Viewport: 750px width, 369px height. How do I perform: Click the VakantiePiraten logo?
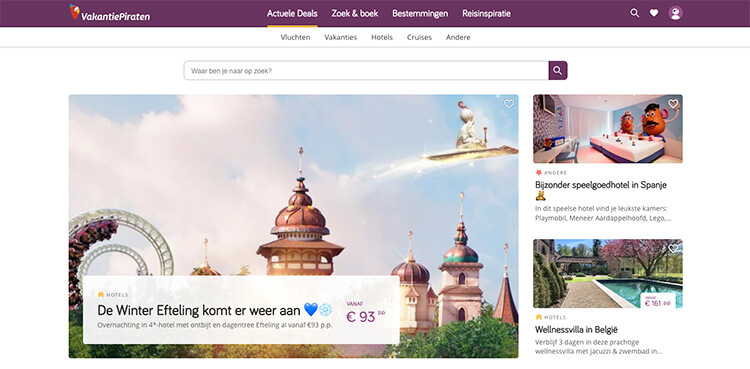tap(110, 13)
